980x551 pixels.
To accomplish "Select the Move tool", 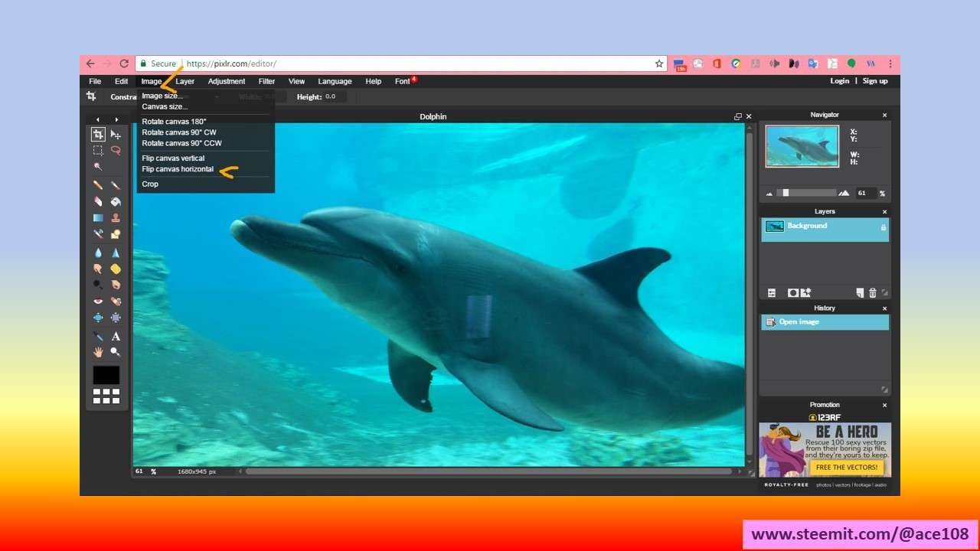I will [116, 135].
